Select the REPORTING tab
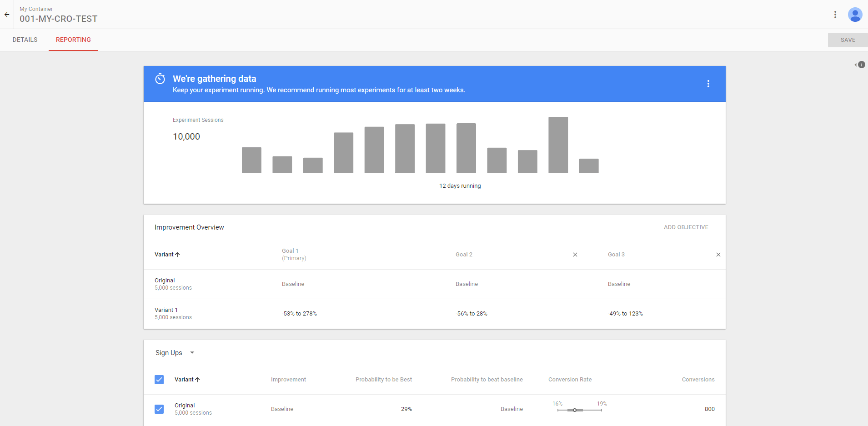Screen dimensions: 868x426 (x=73, y=40)
